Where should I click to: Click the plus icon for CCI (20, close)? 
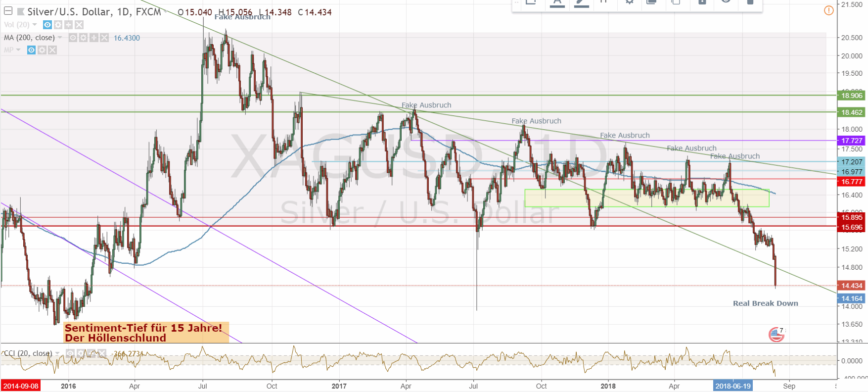point(91,353)
